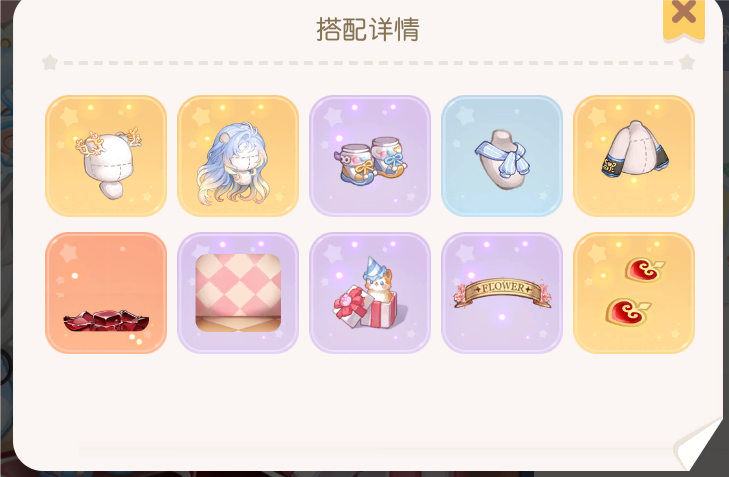
Task: Click the right star beside the divider
Action: tap(687, 62)
